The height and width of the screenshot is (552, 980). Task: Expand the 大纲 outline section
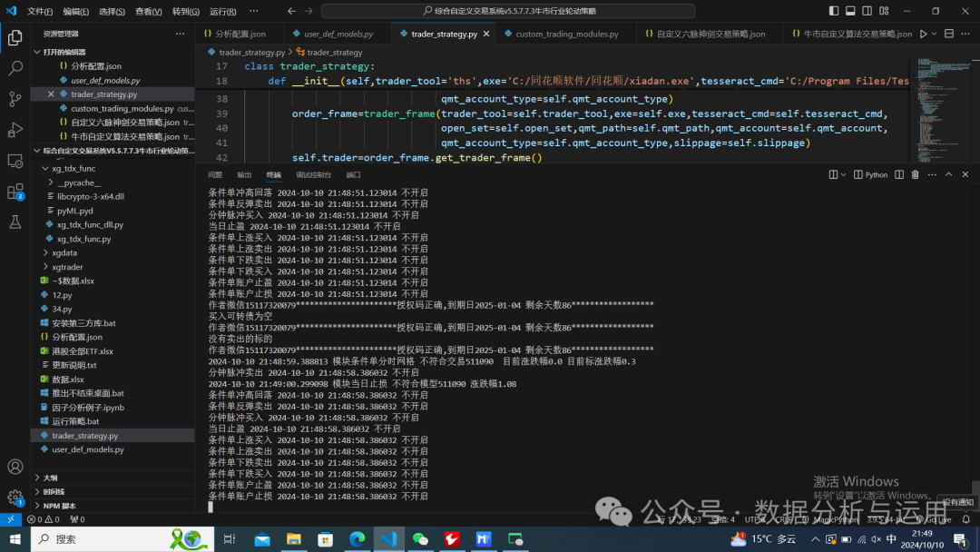coord(113,478)
